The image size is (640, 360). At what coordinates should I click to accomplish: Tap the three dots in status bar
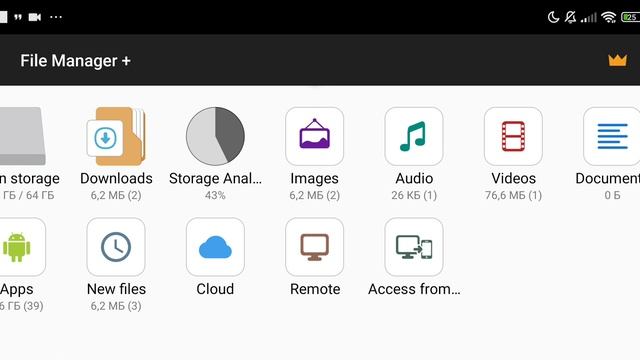(56, 17)
